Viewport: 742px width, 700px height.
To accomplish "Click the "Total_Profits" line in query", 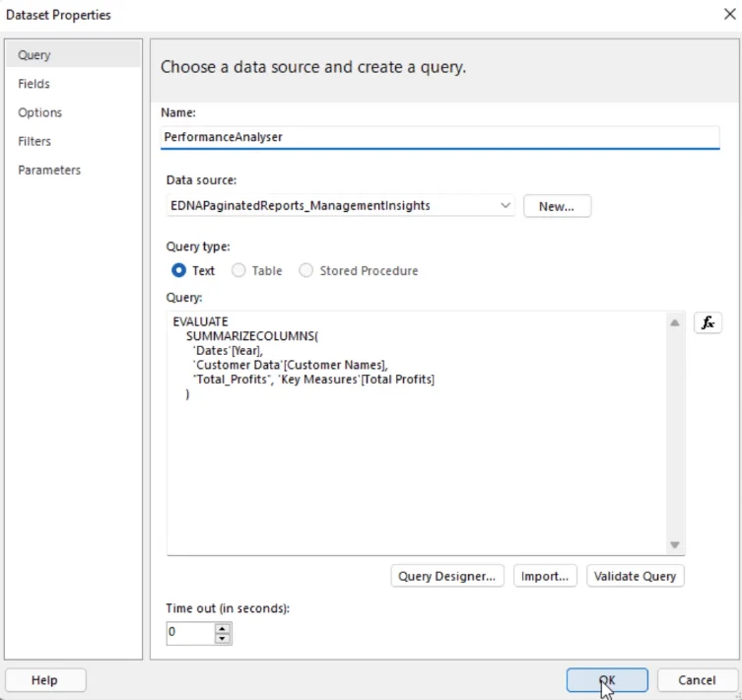I will (313, 380).
